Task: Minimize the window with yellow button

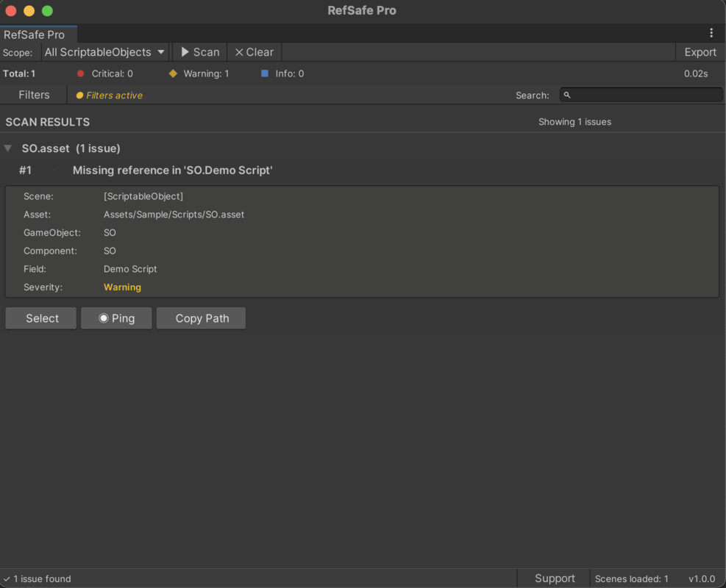Action: pos(29,10)
